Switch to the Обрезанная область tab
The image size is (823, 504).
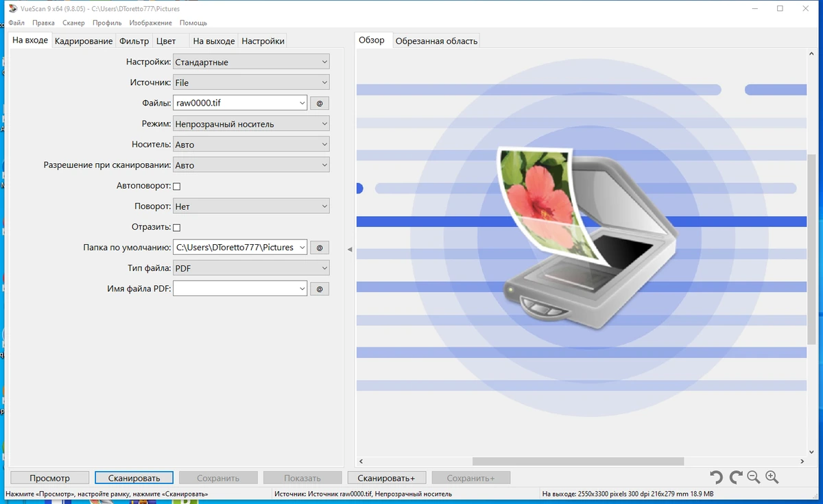[436, 41]
